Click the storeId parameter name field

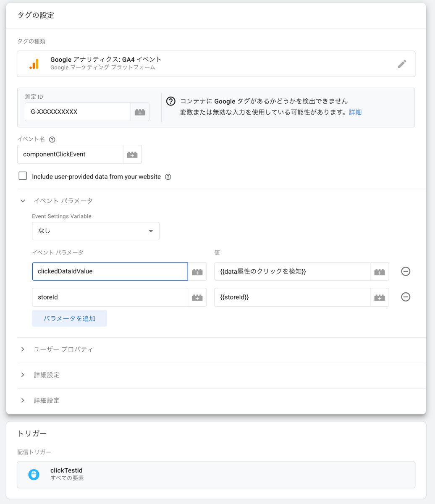110,297
